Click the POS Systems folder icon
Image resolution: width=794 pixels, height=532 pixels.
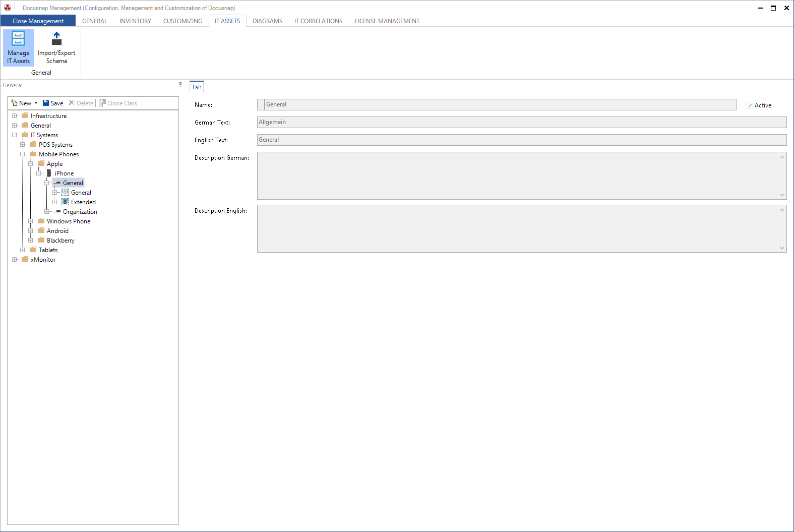coord(33,144)
